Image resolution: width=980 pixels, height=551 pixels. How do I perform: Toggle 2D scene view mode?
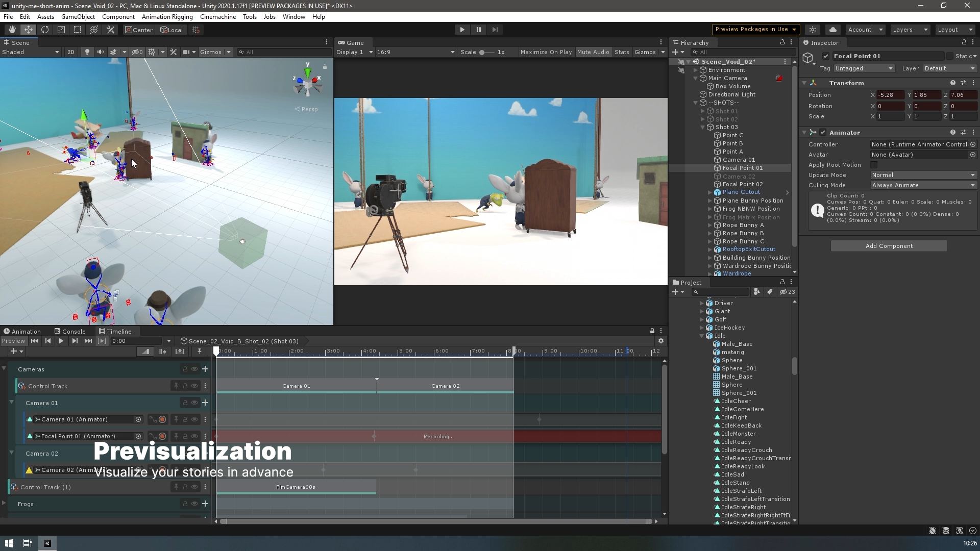(x=71, y=52)
